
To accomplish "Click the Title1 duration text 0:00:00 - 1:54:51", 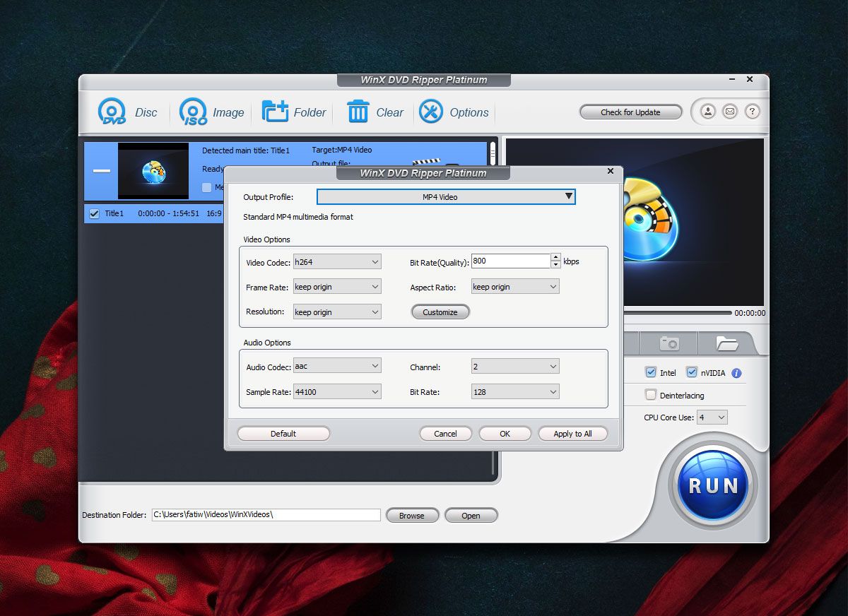I will click(x=169, y=213).
